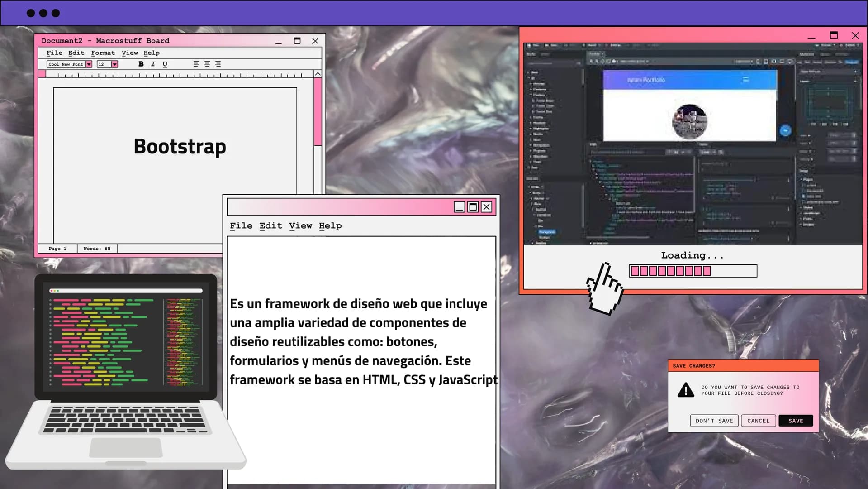The height and width of the screenshot is (489, 868).
Task: Maximize the Document2 window
Action: coord(297,41)
